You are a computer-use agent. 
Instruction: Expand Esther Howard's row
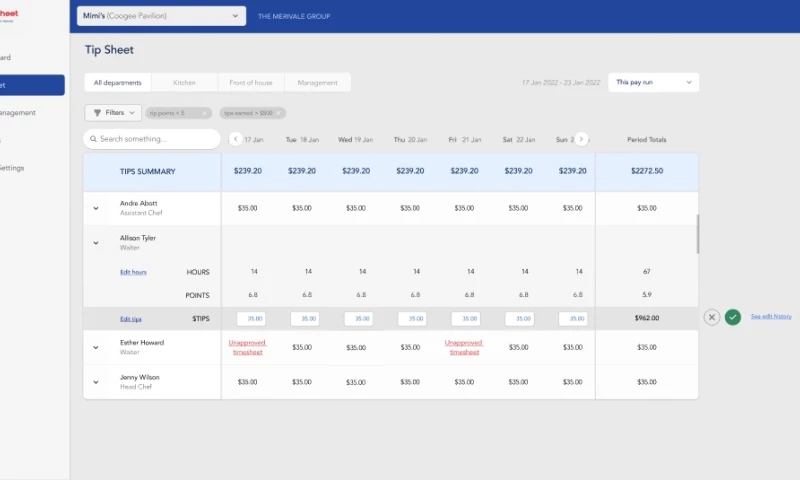click(97, 347)
